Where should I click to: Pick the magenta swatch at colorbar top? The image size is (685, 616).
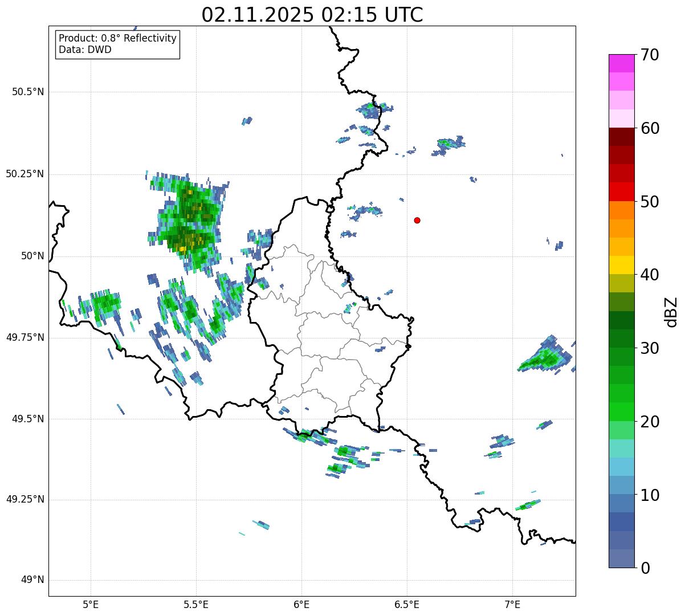click(621, 63)
